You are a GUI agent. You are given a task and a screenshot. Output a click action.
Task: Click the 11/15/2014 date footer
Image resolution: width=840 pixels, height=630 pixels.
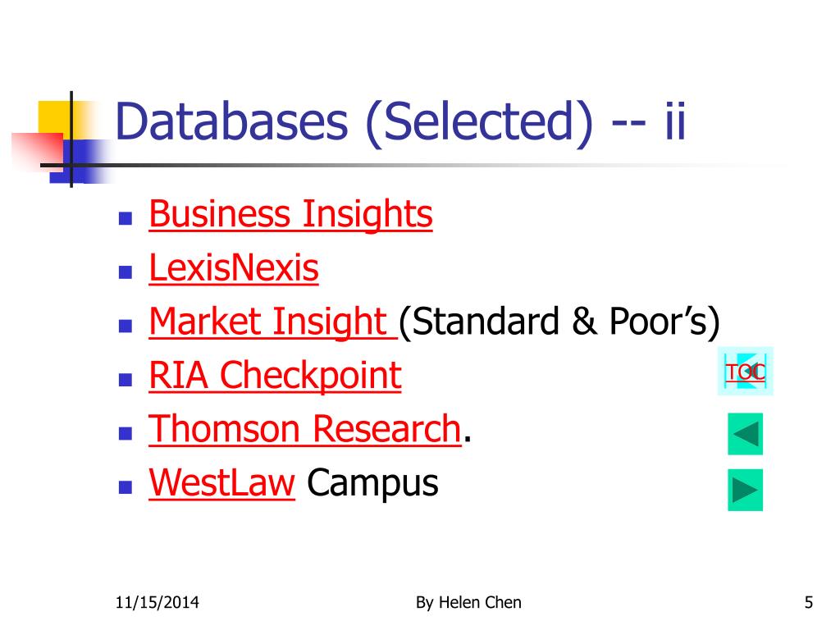(x=157, y=602)
